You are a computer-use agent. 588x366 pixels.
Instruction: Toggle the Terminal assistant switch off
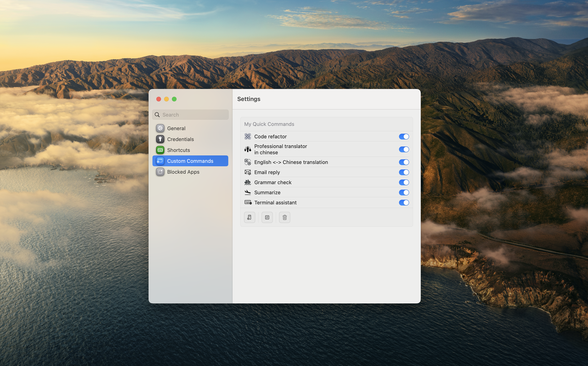coord(404,202)
